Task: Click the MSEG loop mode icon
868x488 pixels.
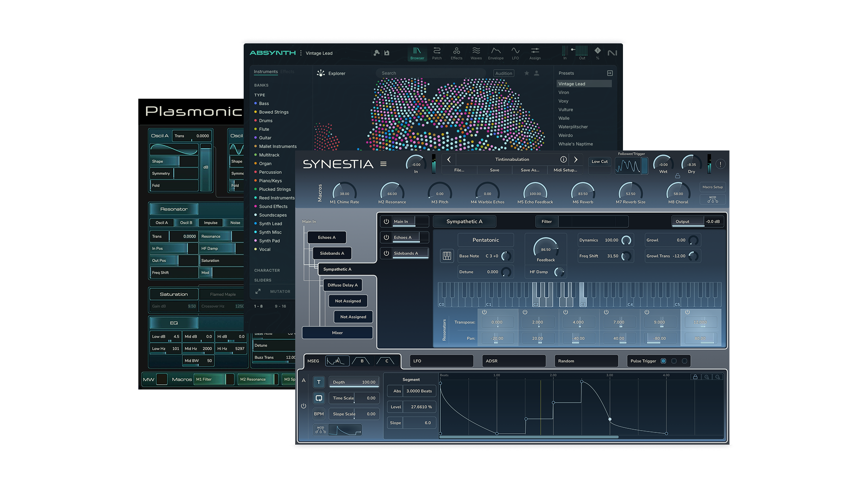Action: pos(319,398)
